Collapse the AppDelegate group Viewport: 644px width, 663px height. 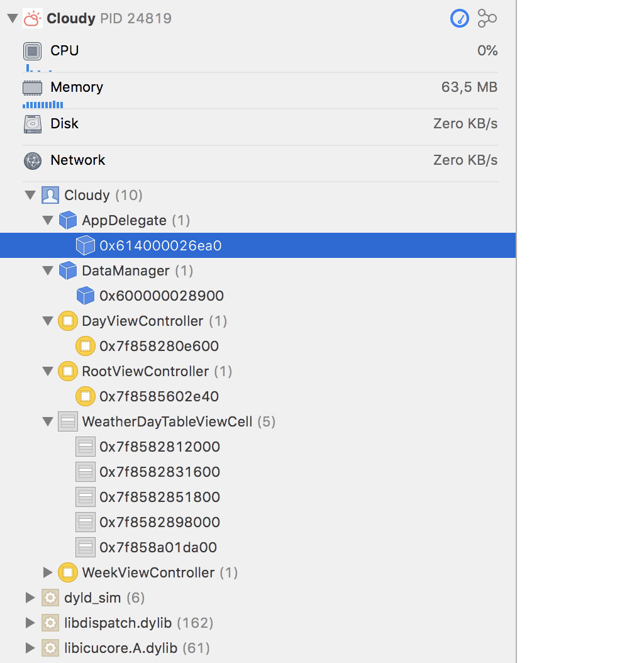point(48,221)
